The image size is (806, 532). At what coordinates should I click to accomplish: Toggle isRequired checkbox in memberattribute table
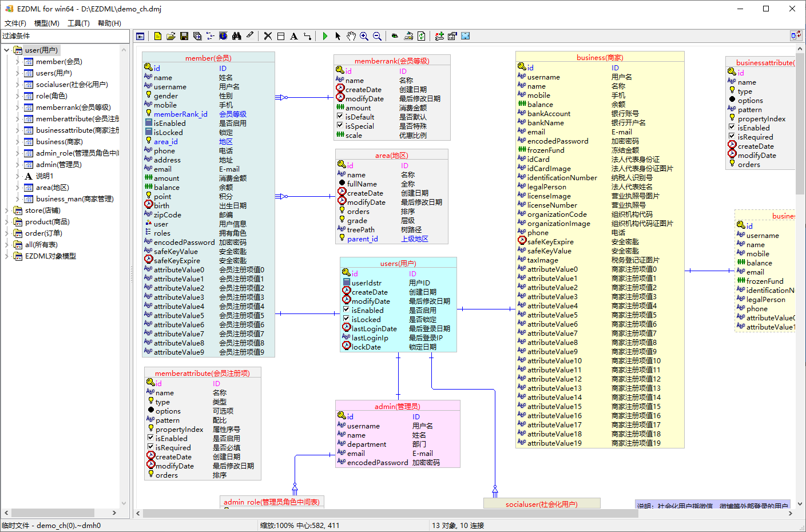[x=150, y=447]
